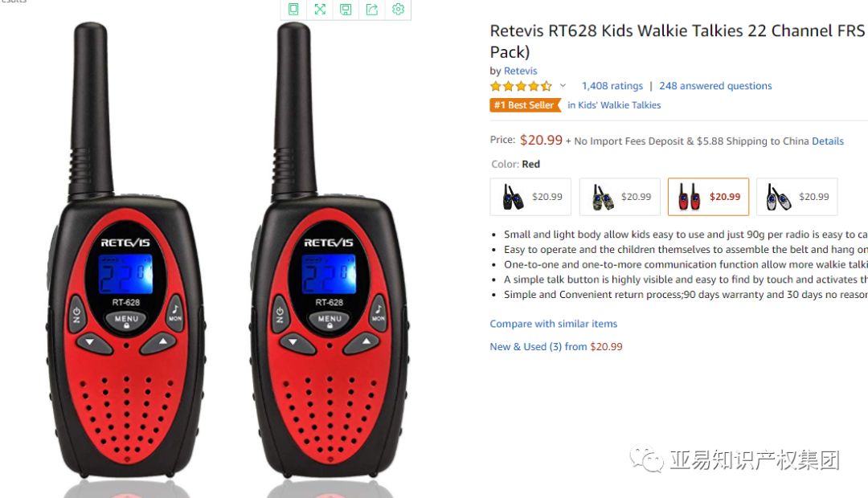868x498 pixels.
Task: Click the share export icon
Action: 372,9
